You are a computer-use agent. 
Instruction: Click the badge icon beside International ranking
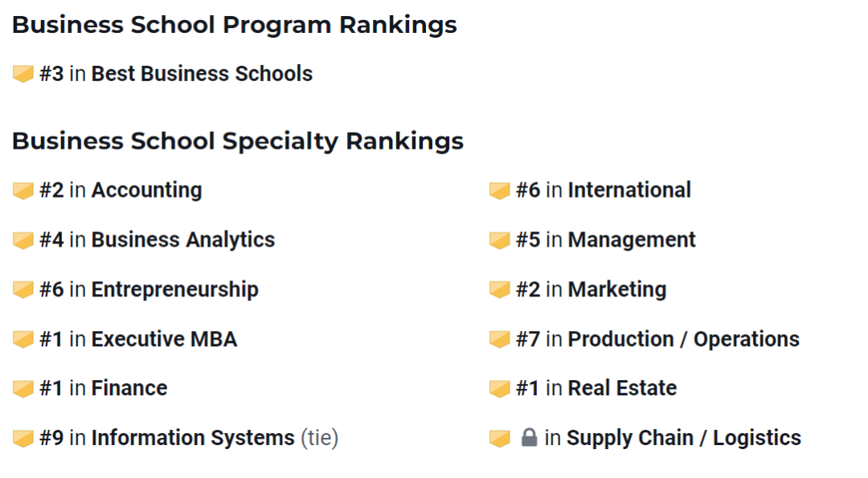tap(499, 190)
